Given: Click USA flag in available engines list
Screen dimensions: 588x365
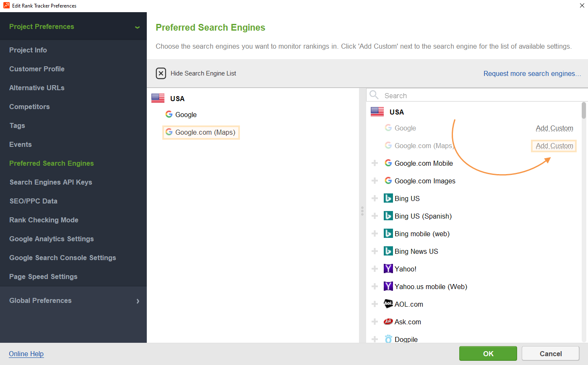Looking at the screenshot, I should (377, 112).
